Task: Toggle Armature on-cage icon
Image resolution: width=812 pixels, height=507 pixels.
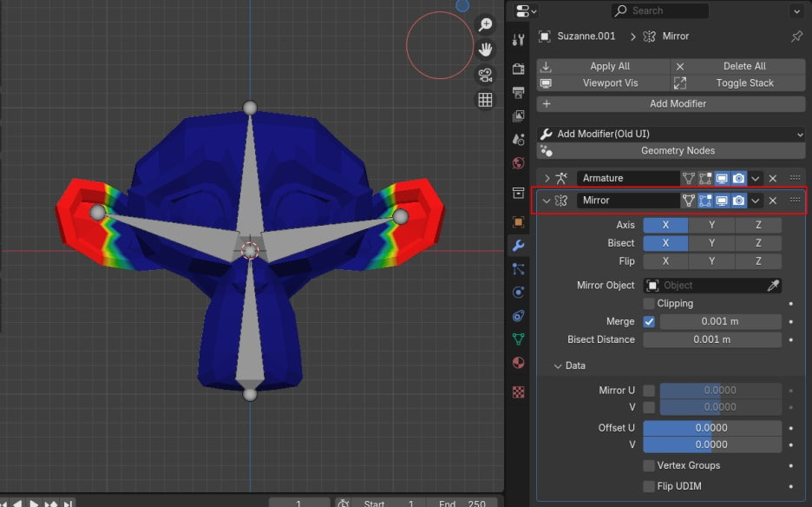Action: [x=688, y=178]
